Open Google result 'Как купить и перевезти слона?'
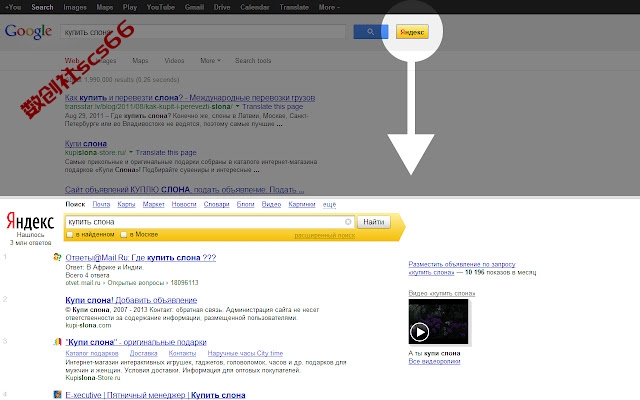The height and width of the screenshot is (400, 640). pyautogui.click(x=190, y=98)
